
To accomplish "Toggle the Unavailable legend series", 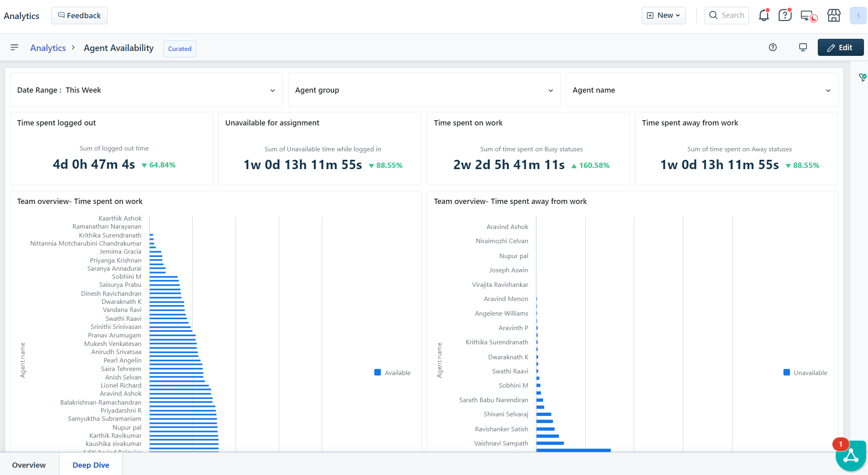I will pyautogui.click(x=805, y=373).
